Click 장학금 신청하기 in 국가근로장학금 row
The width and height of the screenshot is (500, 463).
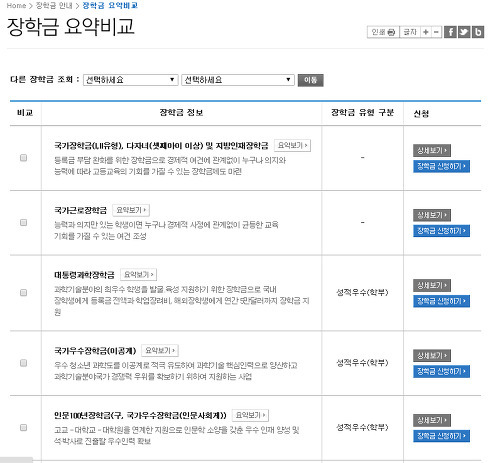(x=441, y=231)
